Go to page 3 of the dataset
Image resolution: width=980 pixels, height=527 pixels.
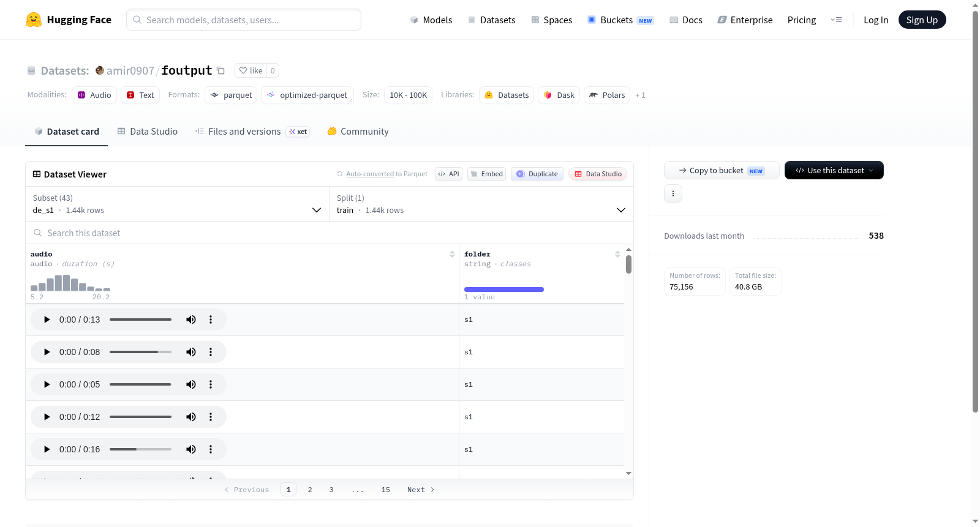[331, 490]
